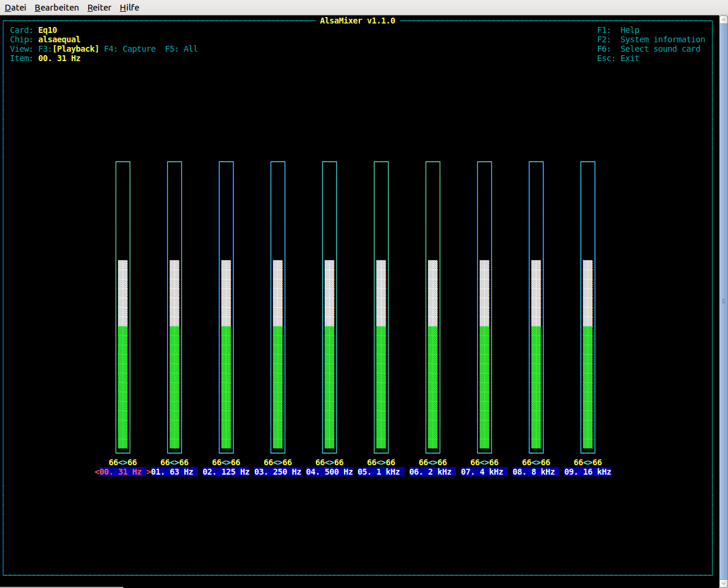Open the Bearbeiten menu

(x=56, y=8)
